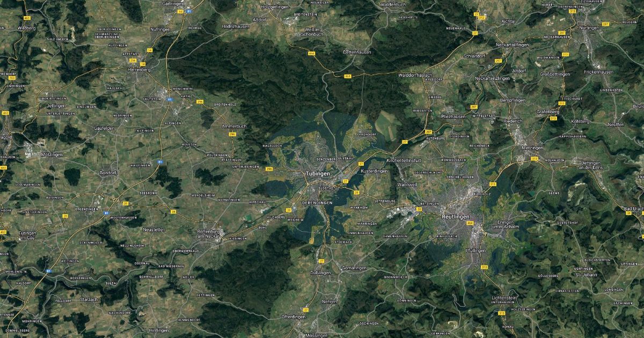The width and height of the screenshot is (644, 338).
Task: Click the Kirchentellinsfurt label
Action: (404, 160)
